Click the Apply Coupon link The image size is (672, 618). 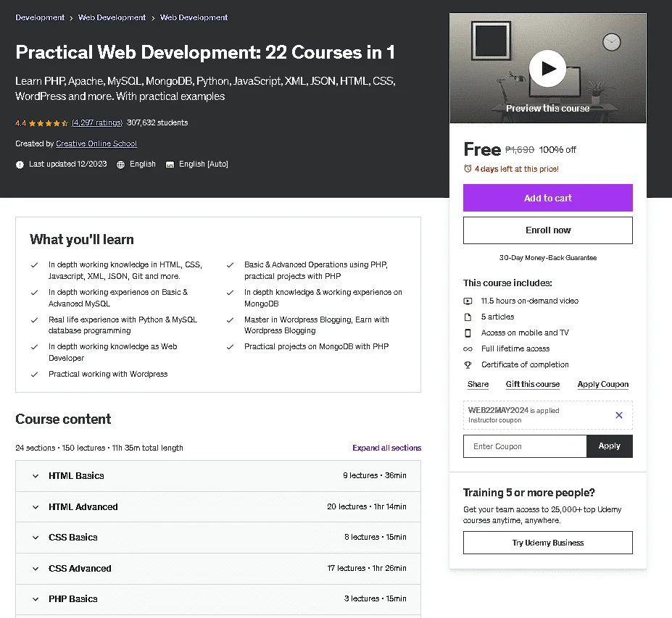(603, 384)
